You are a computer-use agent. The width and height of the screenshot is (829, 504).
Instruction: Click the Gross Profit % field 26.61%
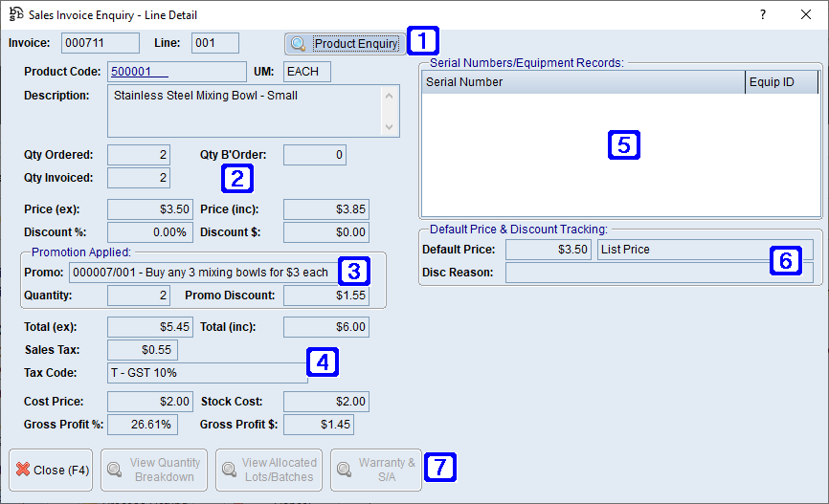click(x=143, y=425)
